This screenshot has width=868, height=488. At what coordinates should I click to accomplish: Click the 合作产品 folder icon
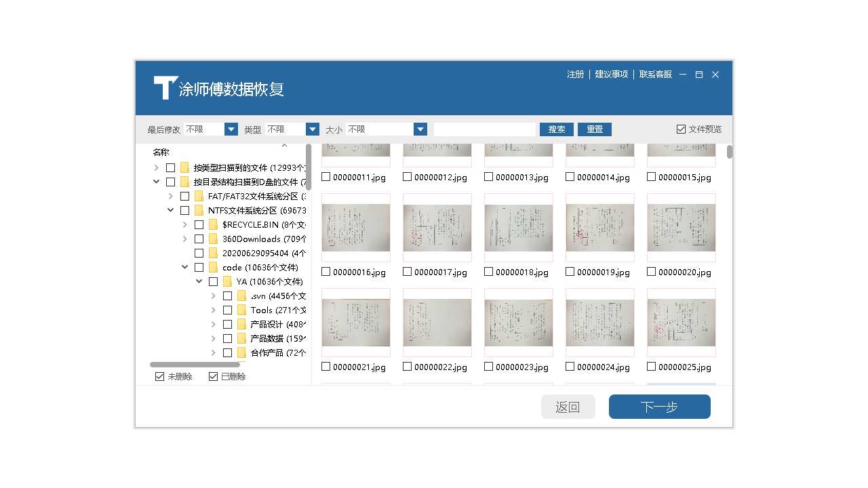(x=242, y=352)
